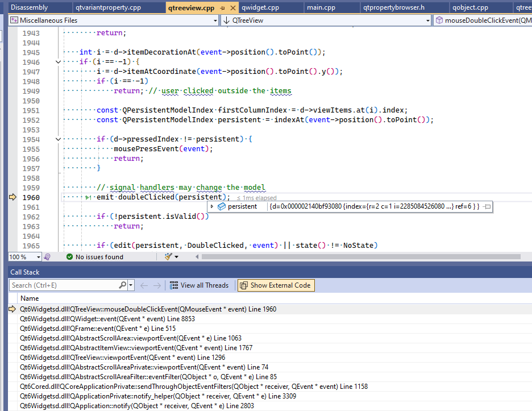This screenshot has height=411, width=532.
Task: Click the Call Stack search field
Action: coord(64,285)
